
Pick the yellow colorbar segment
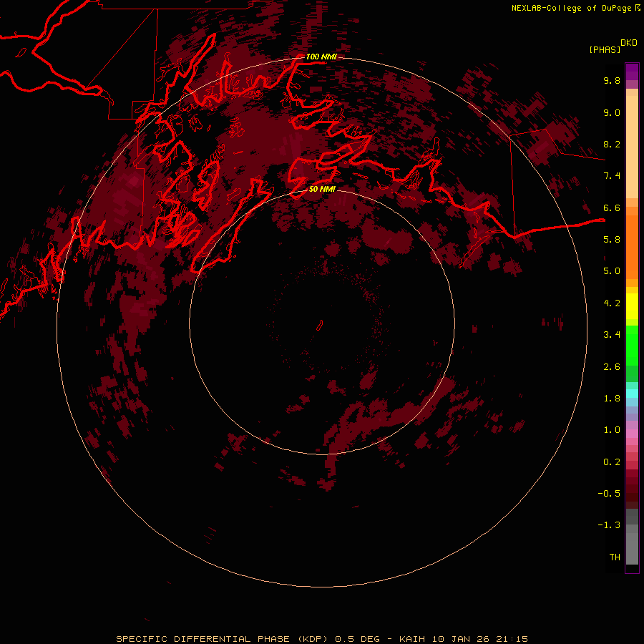click(x=632, y=306)
